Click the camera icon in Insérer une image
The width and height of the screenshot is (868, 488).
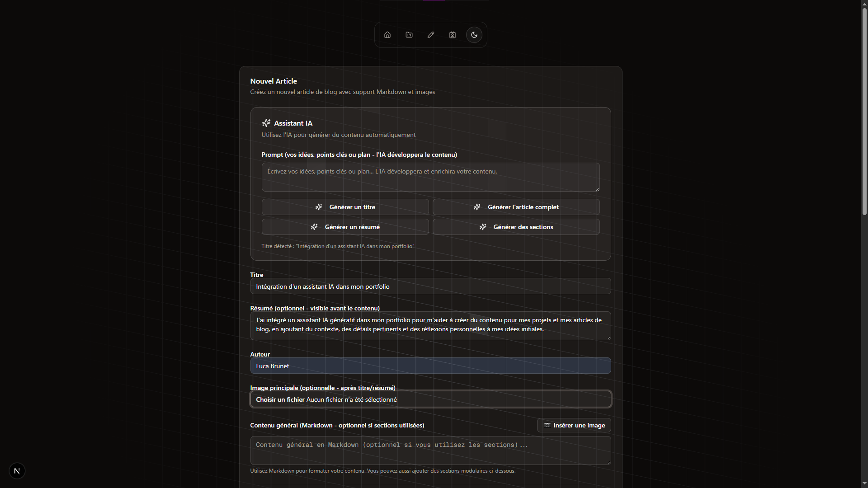tap(547, 425)
